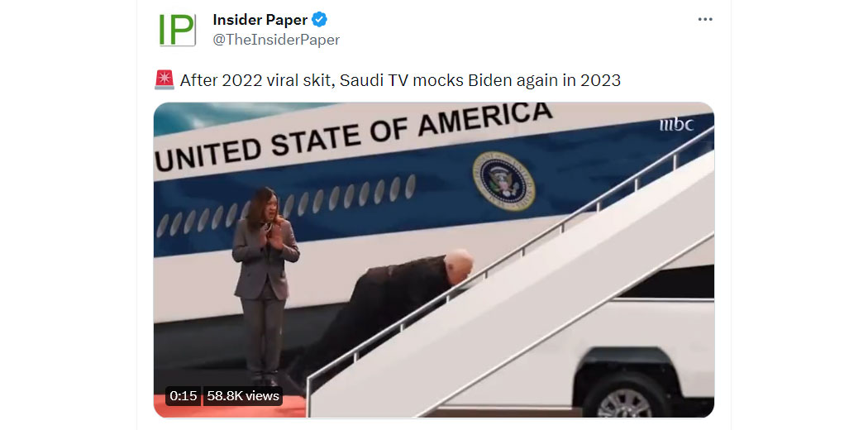Click the UNITED STATE OF AMERICA lettering
868x430 pixels.
354,136
